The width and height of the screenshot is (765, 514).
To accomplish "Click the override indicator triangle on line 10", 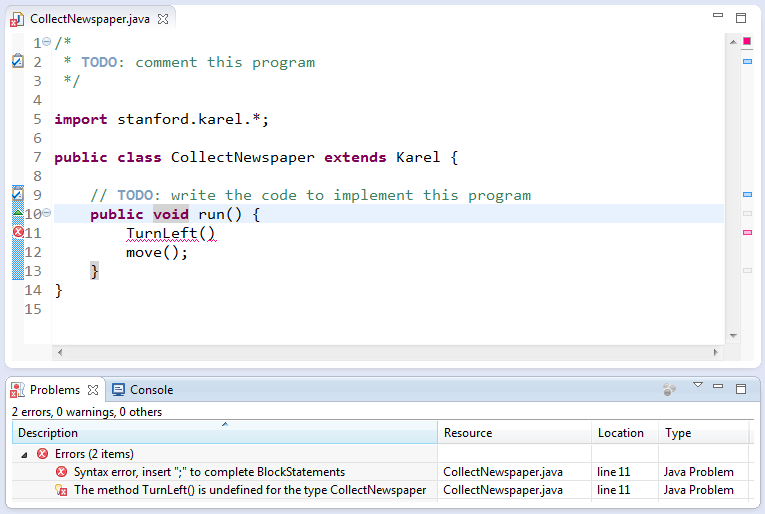I will 17,213.
